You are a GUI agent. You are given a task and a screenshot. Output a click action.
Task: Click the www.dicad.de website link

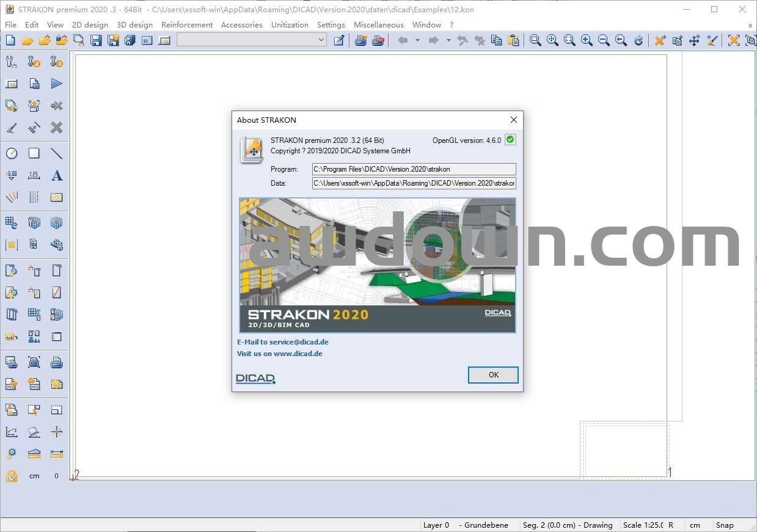[298, 354]
